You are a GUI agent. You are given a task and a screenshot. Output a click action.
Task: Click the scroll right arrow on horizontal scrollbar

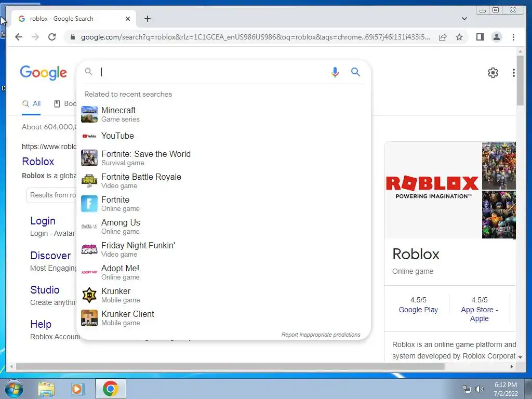pos(512,366)
